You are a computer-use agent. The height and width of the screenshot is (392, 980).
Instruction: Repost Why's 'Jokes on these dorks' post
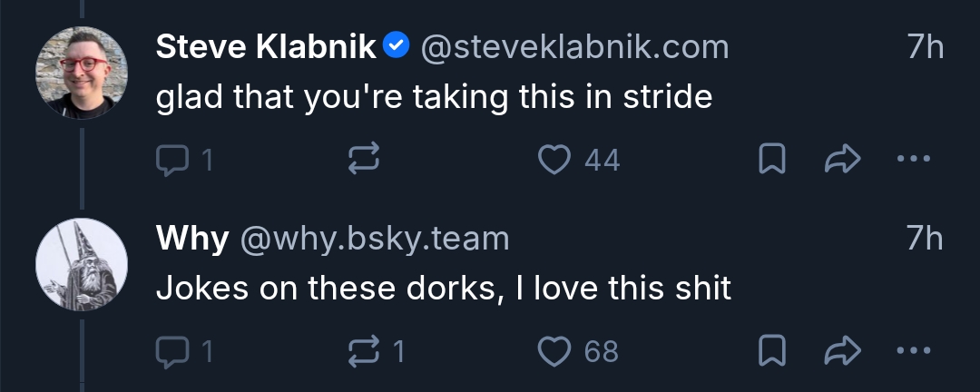[363, 351]
